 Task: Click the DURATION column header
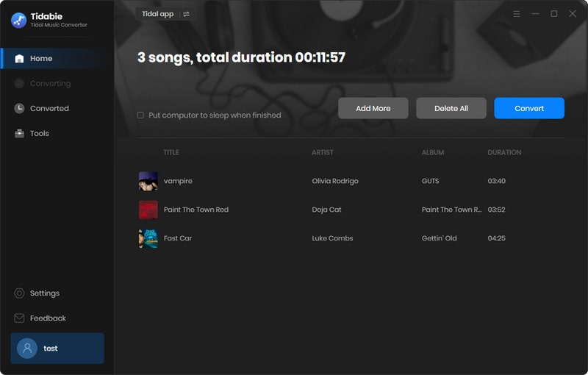click(504, 153)
